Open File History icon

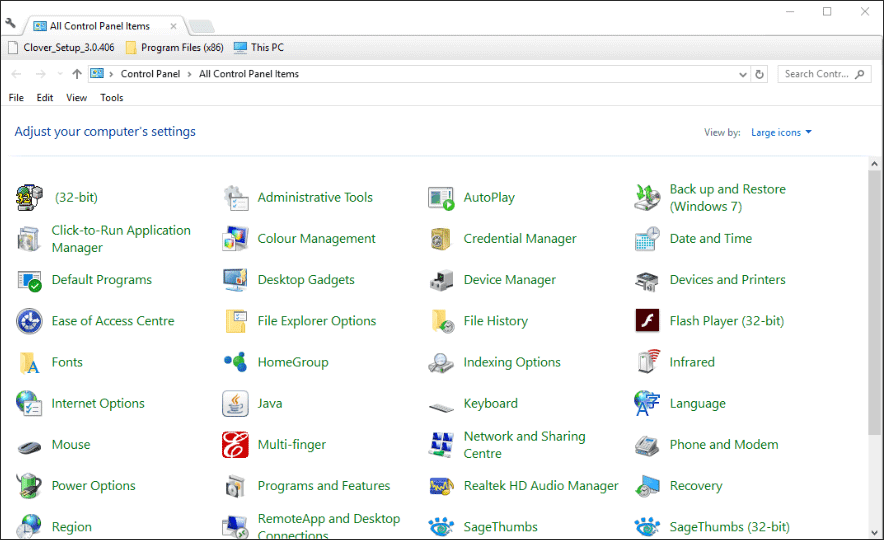(x=441, y=321)
